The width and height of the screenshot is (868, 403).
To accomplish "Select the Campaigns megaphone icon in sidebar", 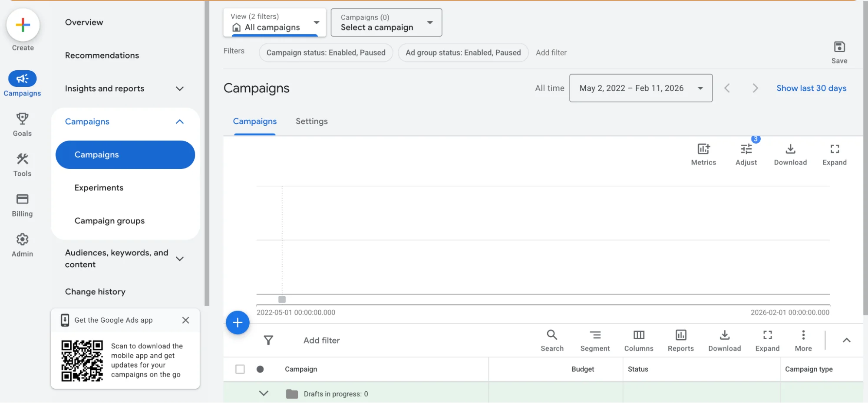I will coord(22,79).
